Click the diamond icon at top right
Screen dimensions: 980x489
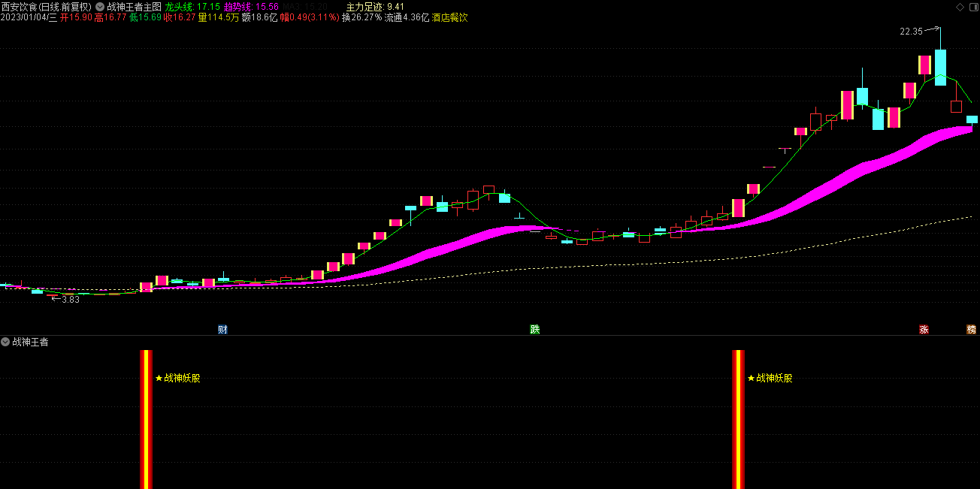click(960, 7)
